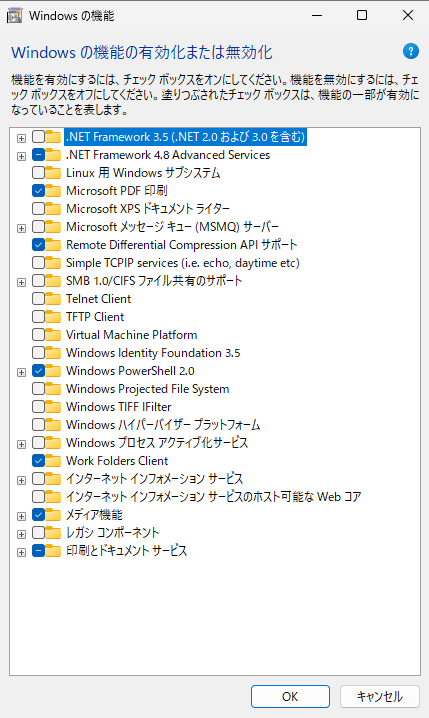Click the Windows Features title bar icon
Viewport: 429px width, 718px height.
(15, 16)
